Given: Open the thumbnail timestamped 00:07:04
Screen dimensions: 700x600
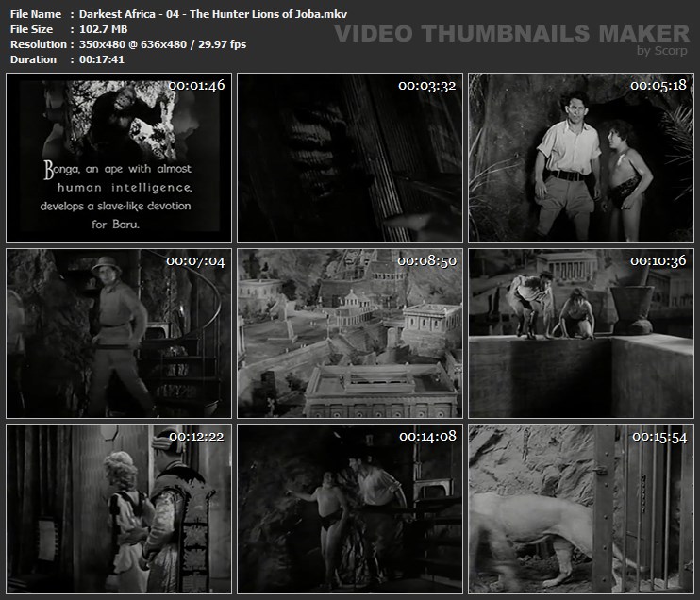Looking at the screenshot, I should (119, 333).
